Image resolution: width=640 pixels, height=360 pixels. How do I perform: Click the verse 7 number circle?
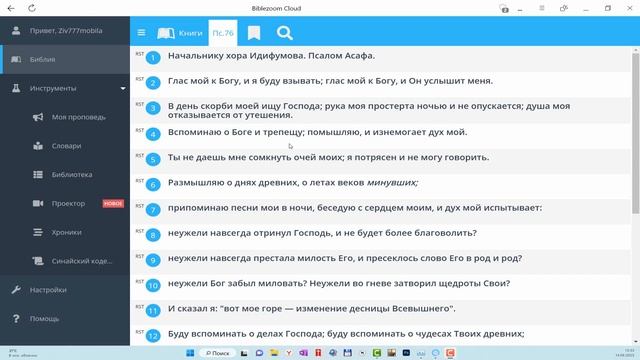point(153,210)
